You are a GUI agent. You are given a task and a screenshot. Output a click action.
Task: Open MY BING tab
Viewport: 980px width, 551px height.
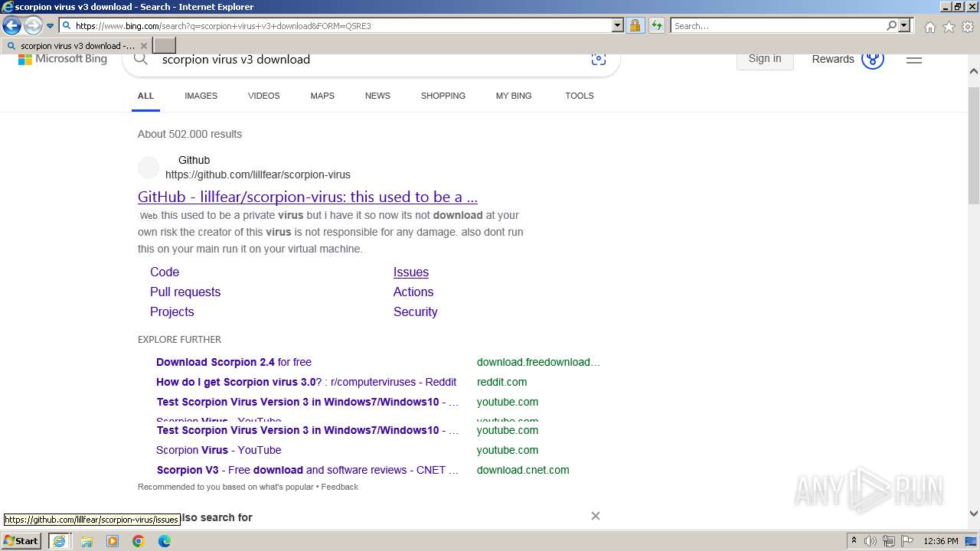(x=514, y=96)
